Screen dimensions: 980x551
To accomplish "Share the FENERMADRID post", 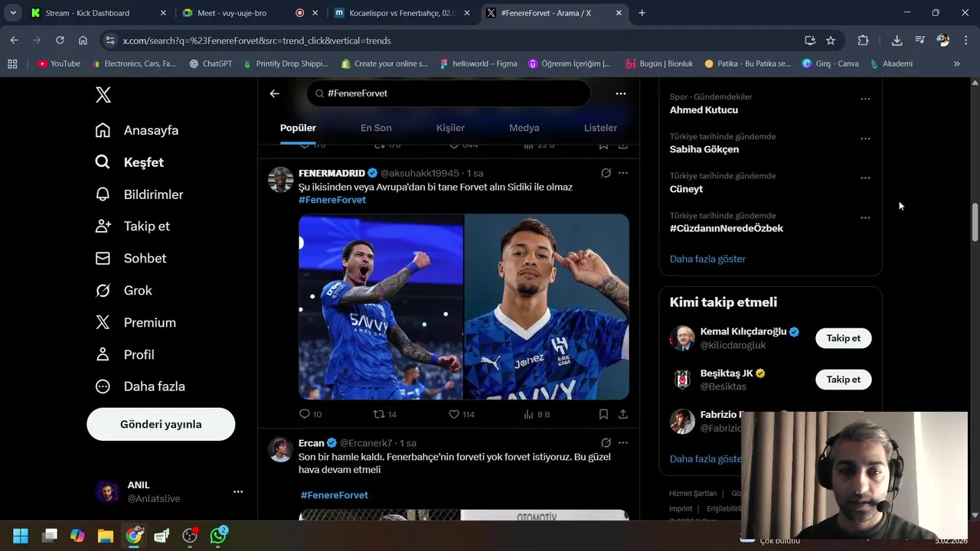I will pyautogui.click(x=623, y=414).
